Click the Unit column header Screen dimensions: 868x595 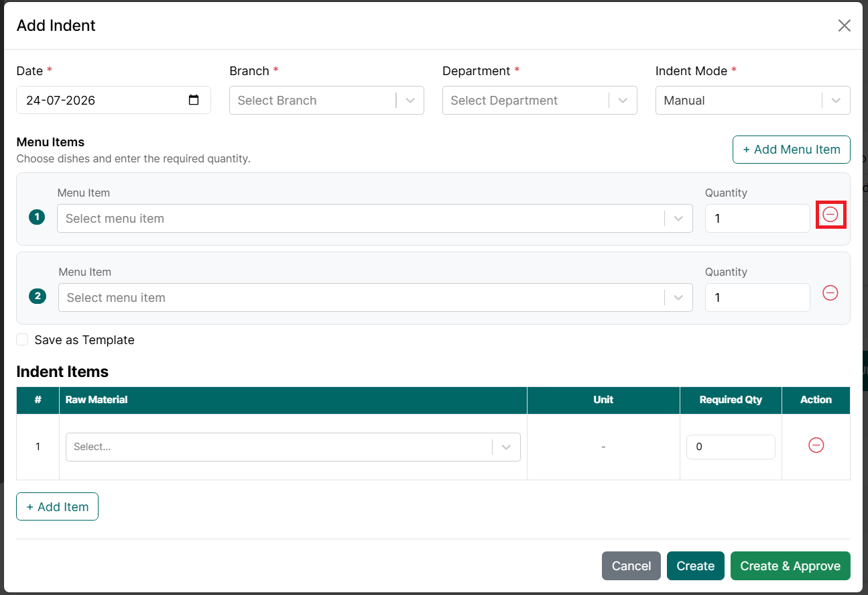[603, 400]
